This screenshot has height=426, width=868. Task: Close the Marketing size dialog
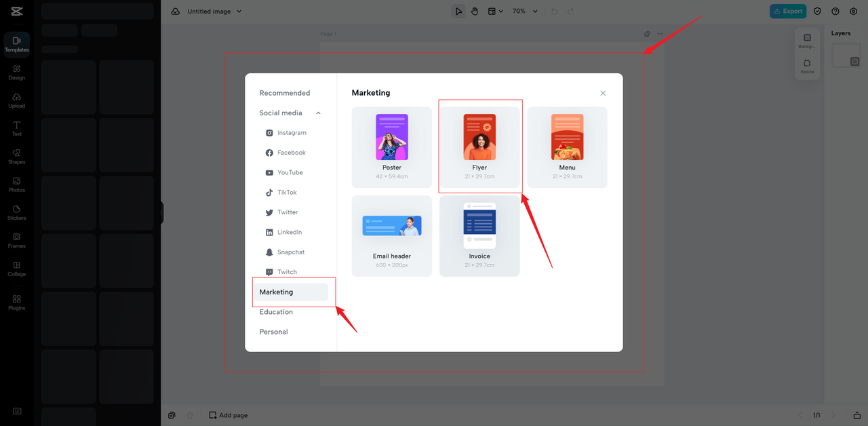point(603,93)
